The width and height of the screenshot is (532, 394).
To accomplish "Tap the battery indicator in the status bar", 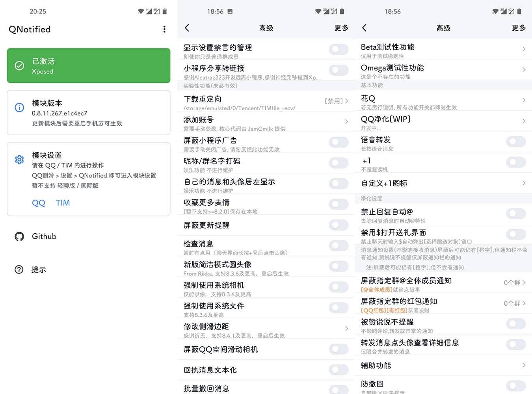I will click(164, 11).
